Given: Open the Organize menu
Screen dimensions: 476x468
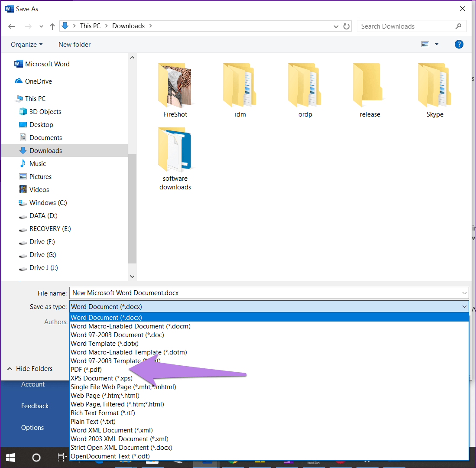Looking at the screenshot, I should [27, 45].
